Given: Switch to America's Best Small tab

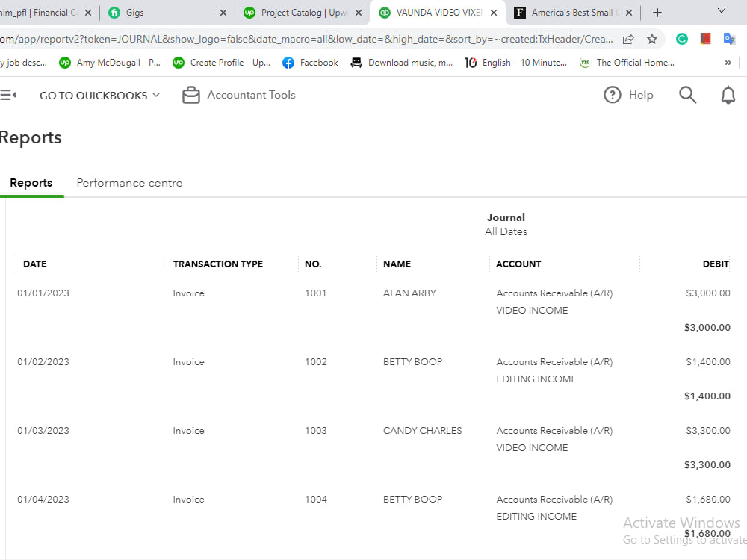Looking at the screenshot, I should (x=573, y=13).
